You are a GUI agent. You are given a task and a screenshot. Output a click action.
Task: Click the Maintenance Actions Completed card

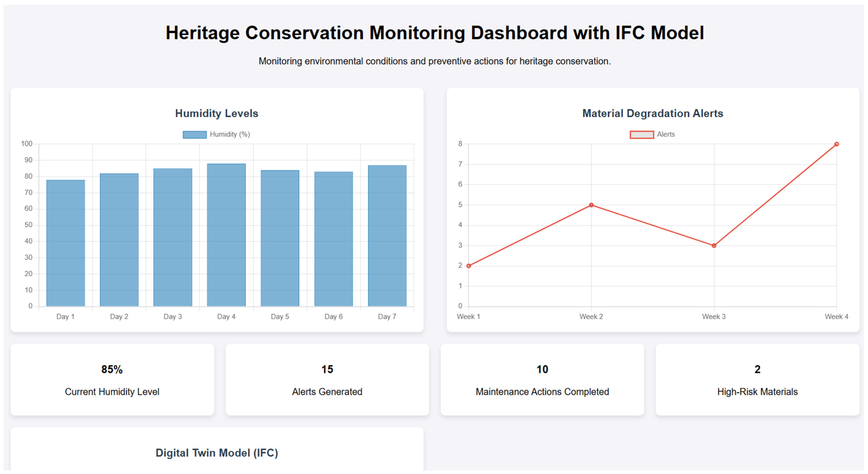tap(542, 380)
